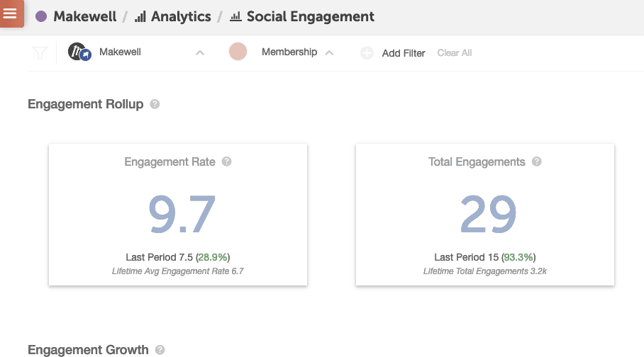This screenshot has height=357, width=644.
Task: Click the Clear All link
Action: click(x=454, y=53)
